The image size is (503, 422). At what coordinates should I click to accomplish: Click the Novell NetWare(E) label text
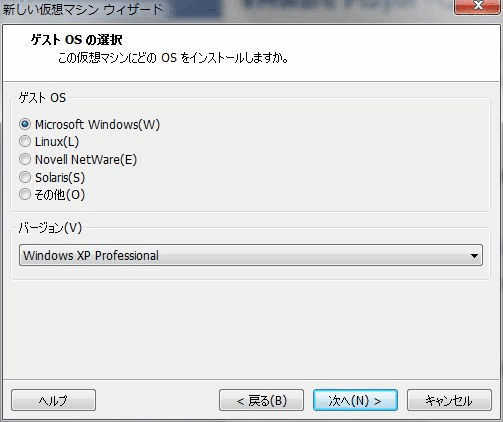pos(86,160)
